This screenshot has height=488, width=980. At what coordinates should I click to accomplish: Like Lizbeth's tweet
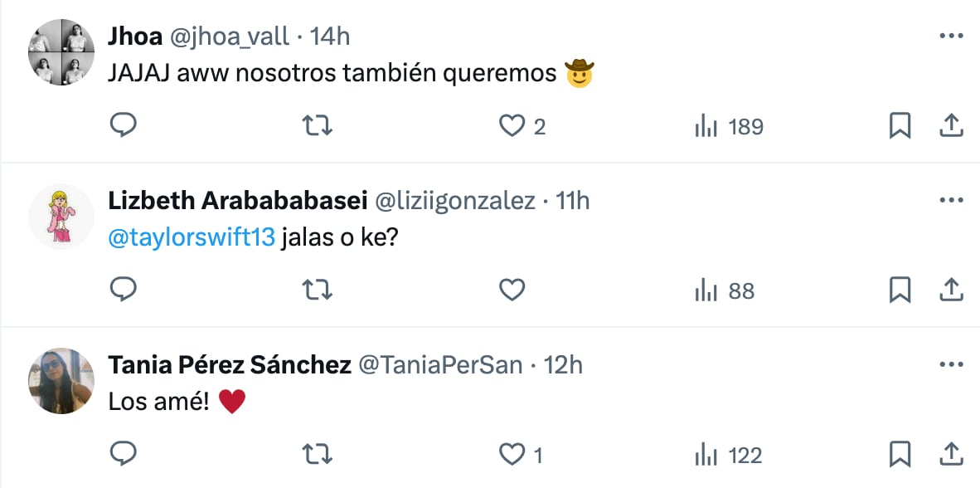coord(512,290)
